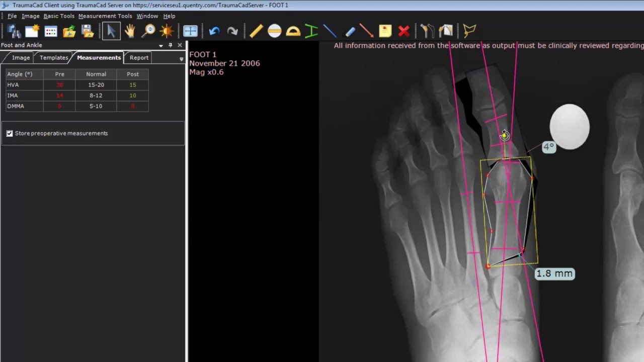This screenshot has width=644, height=362.
Task: Select the circle measurement tool
Action: point(275,31)
